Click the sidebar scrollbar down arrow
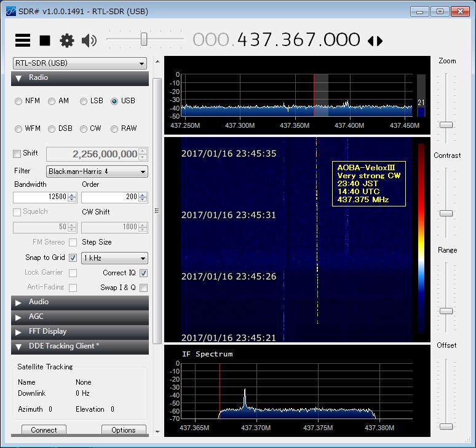This screenshot has height=448, width=476. tap(157, 431)
